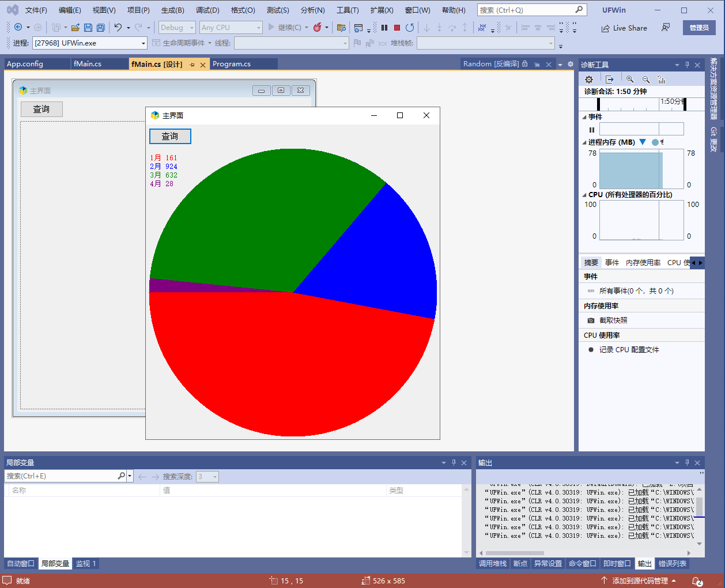Image resolution: width=725 pixels, height=588 pixels.
Task: Click the Live Share button
Action: [x=624, y=28]
